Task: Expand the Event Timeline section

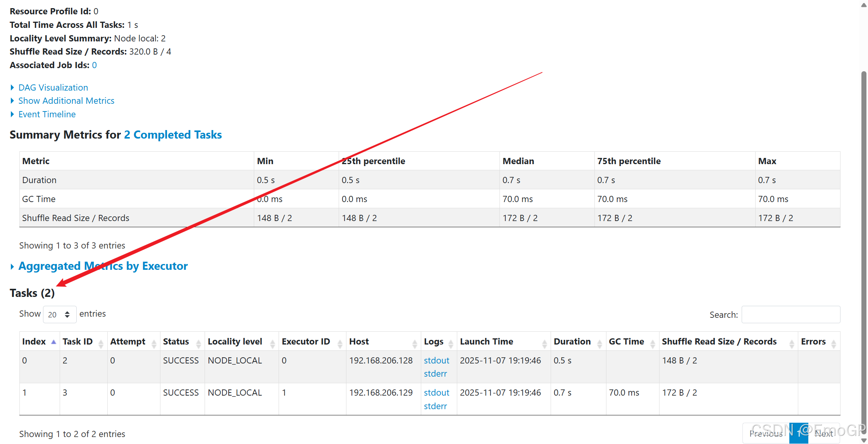Action: 47,114
